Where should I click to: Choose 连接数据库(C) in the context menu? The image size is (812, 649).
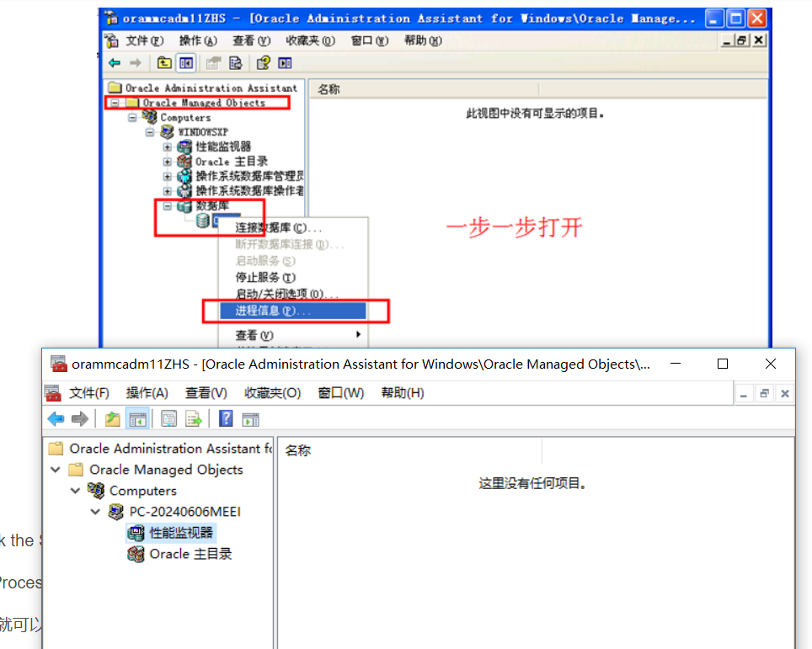click(292, 228)
